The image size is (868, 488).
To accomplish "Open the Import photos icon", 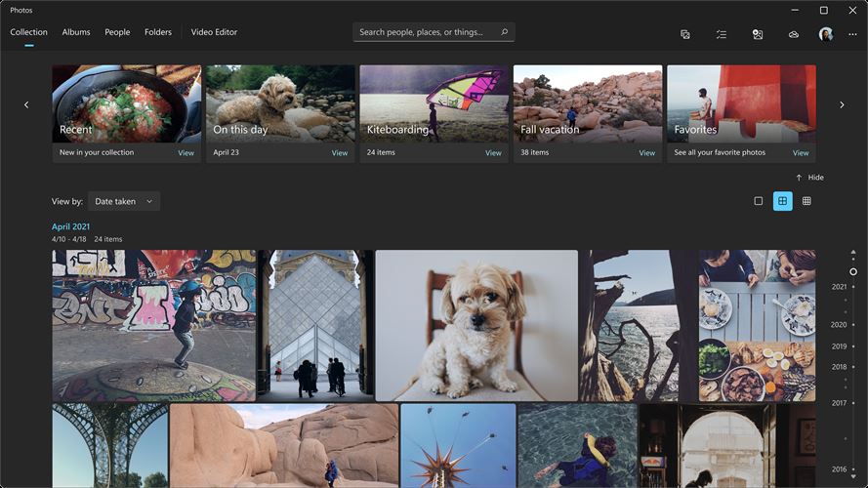I will pyautogui.click(x=758, y=34).
